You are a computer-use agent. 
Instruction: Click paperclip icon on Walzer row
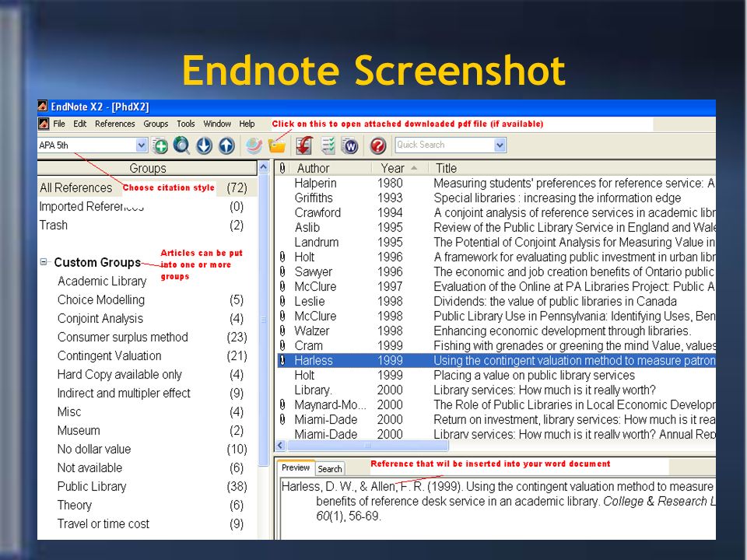(x=282, y=331)
